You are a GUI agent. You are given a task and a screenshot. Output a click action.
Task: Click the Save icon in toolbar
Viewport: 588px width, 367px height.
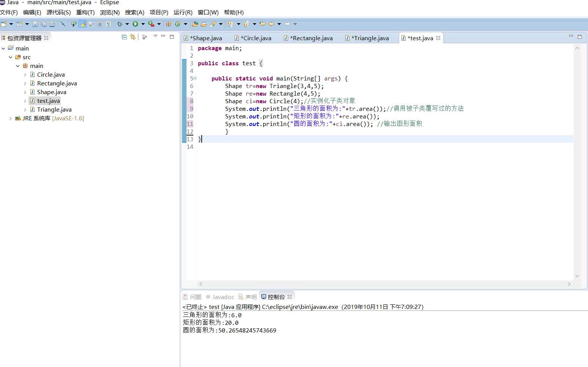(x=35, y=24)
